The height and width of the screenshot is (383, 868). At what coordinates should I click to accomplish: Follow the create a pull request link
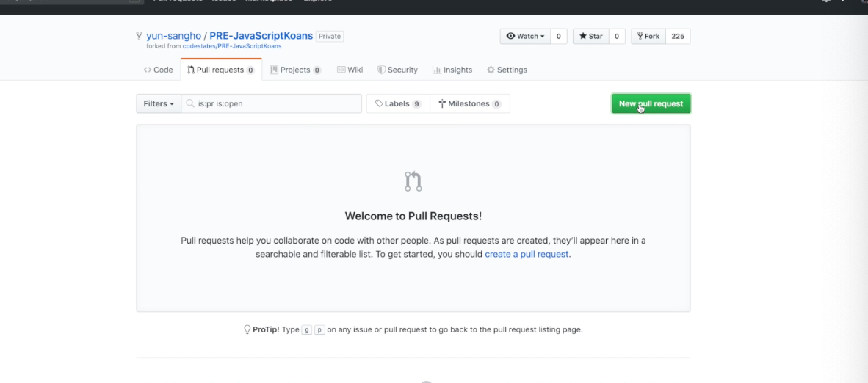[x=527, y=255]
